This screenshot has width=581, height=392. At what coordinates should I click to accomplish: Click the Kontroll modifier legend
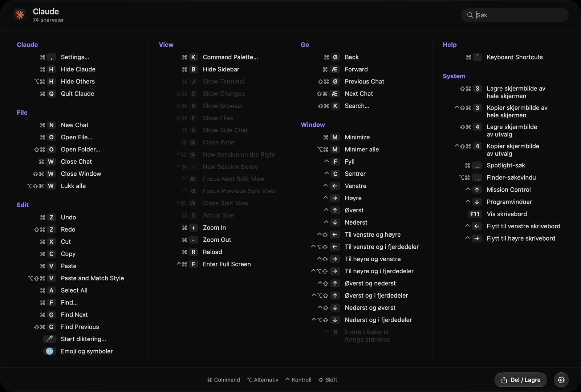[298, 380]
